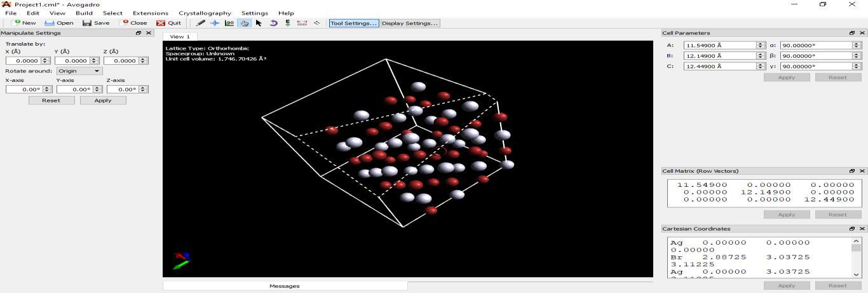
Task: Select the Draw pencil tool
Action: coord(200,23)
